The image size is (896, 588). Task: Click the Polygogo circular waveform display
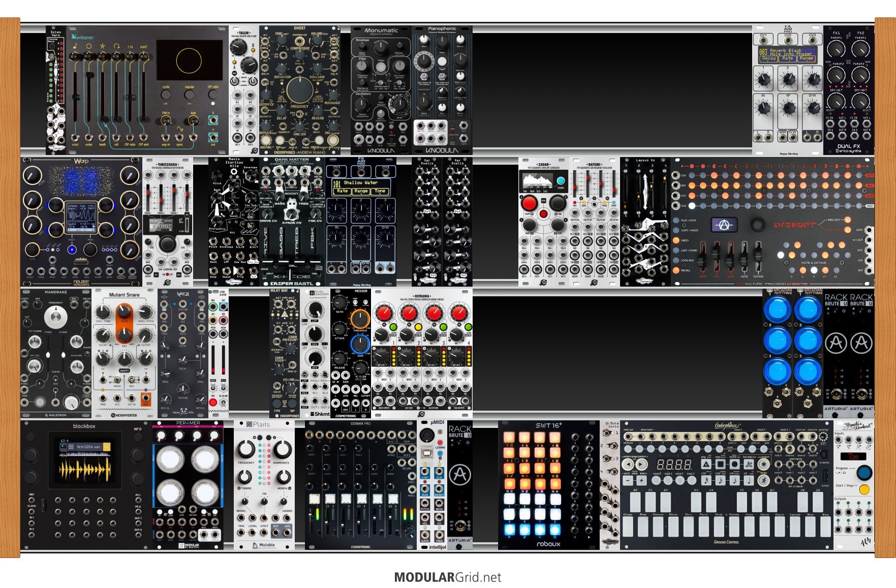point(189,60)
